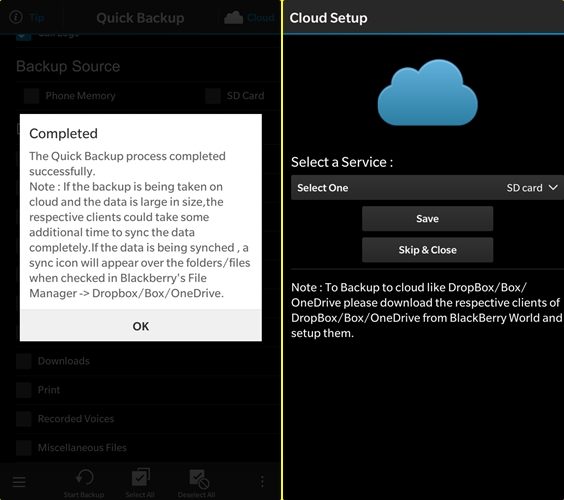Click the Miscellaneous Files row label
Screen dimensions: 564x500
click(82, 447)
